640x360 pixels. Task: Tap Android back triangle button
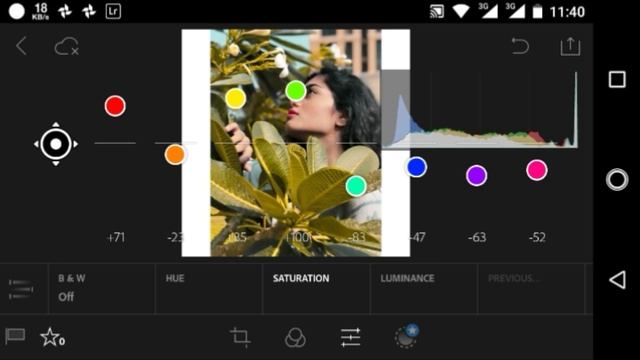click(x=617, y=280)
